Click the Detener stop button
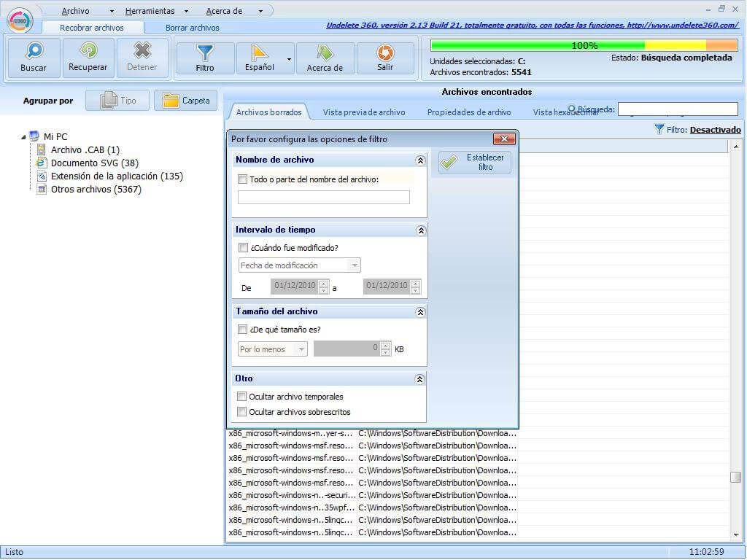The height and width of the screenshot is (560, 747). pyautogui.click(x=142, y=58)
